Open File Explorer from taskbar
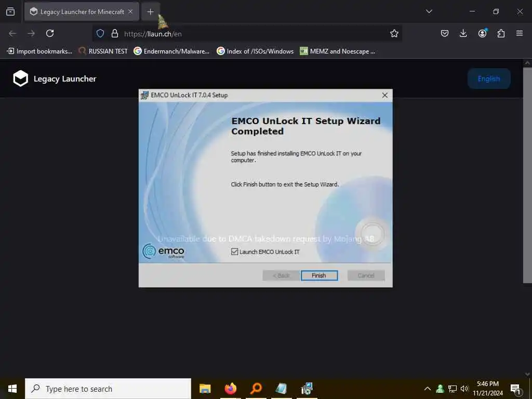 tap(205, 389)
